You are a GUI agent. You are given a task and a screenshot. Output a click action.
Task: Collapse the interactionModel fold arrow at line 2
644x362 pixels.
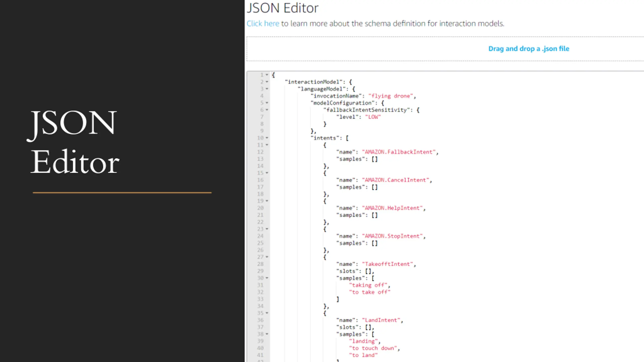(x=267, y=82)
